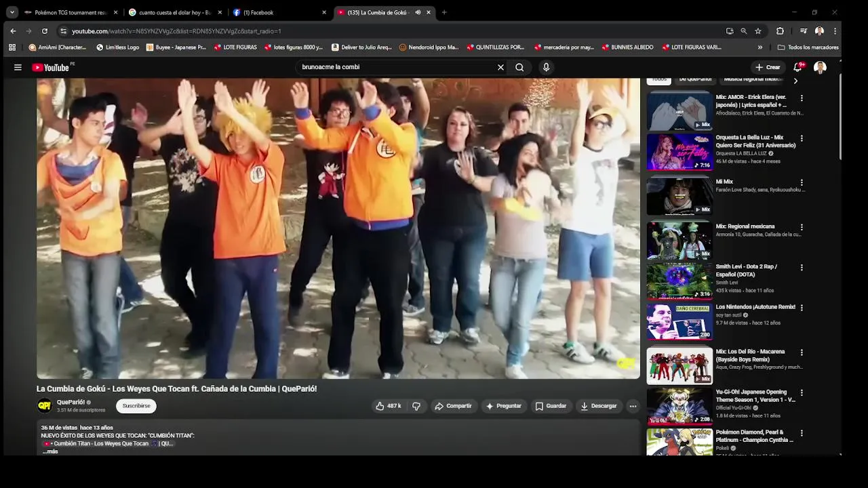Go back with the browser back arrow
Screen dimensions: 868x488
(x=13, y=31)
